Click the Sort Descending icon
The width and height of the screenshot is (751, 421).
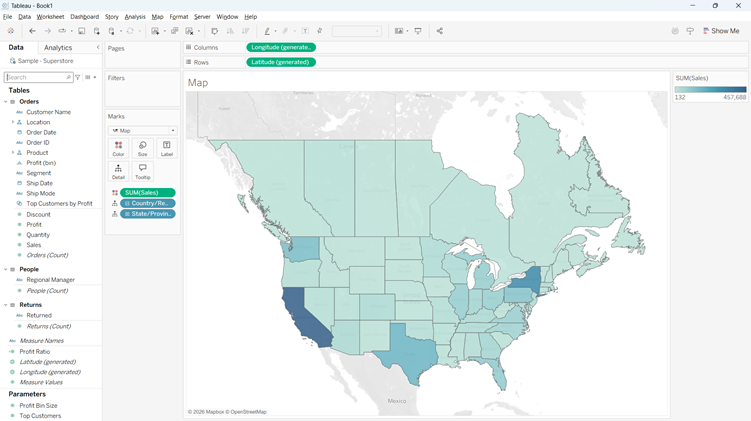pyautogui.click(x=245, y=31)
